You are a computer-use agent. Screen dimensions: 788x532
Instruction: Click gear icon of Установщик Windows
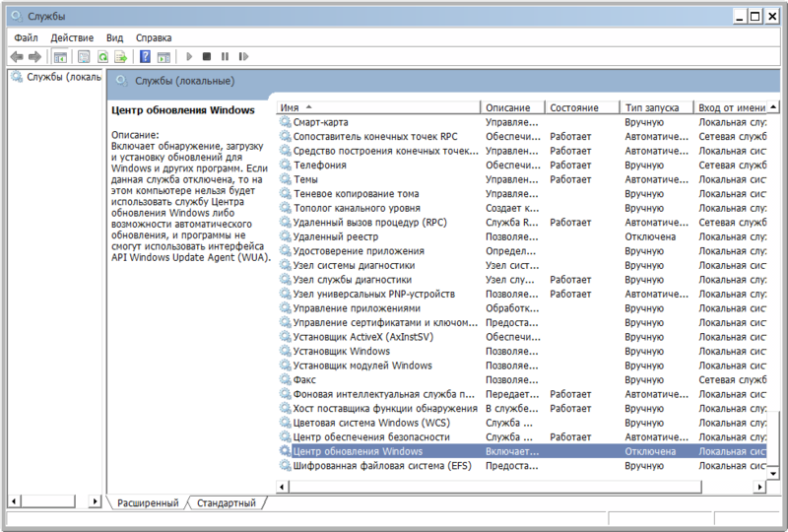(285, 351)
